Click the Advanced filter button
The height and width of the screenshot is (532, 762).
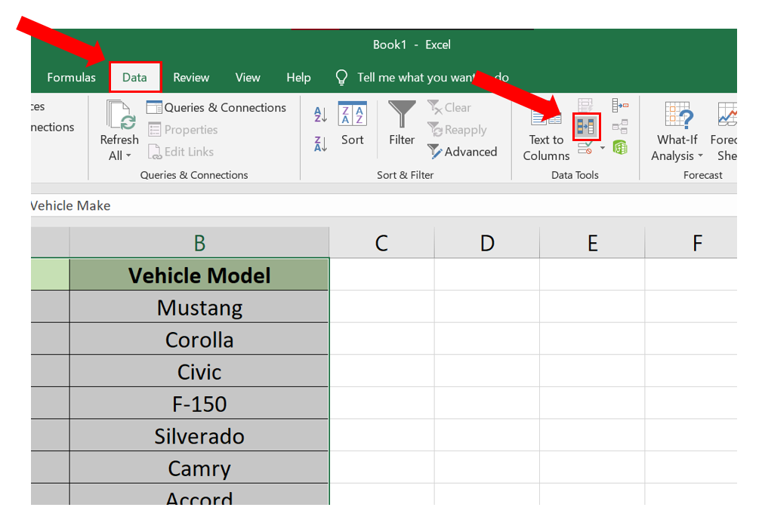coord(462,152)
